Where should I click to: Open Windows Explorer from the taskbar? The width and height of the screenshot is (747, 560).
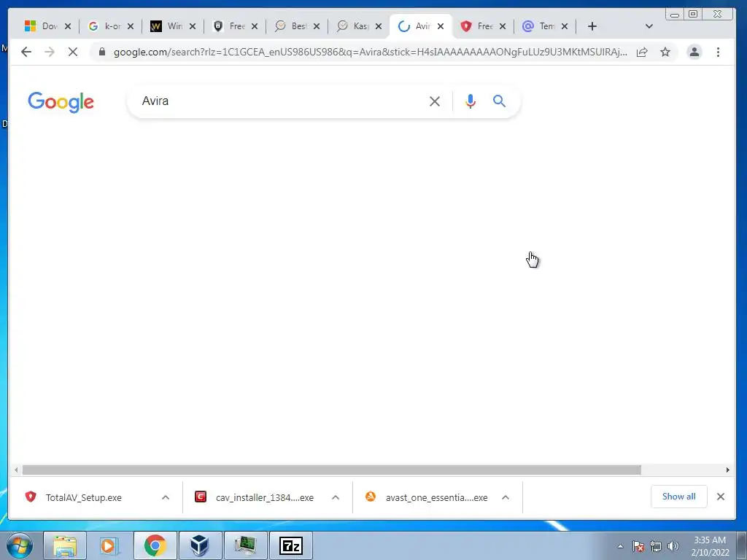coord(65,545)
